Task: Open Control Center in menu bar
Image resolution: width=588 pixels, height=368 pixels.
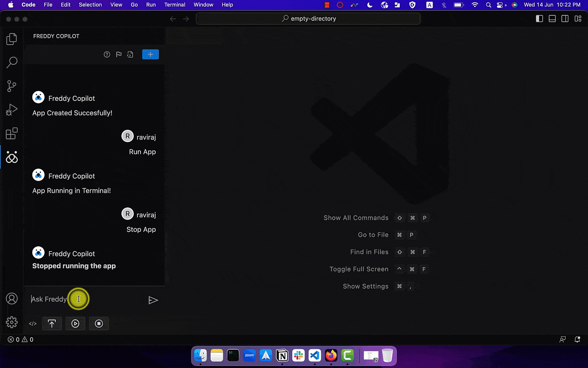Action: 500,5
